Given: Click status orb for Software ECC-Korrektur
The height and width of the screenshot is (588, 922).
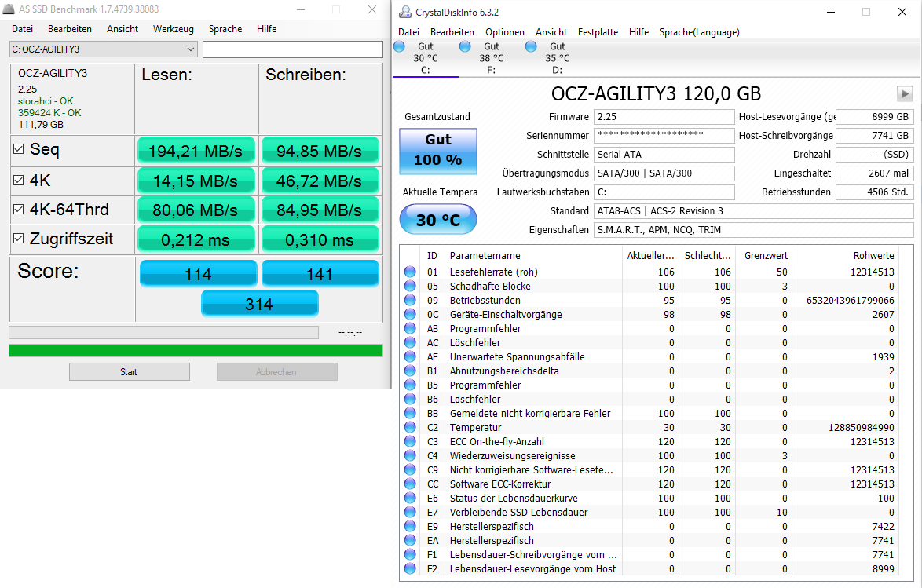Looking at the screenshot, I should click(410, 484).
